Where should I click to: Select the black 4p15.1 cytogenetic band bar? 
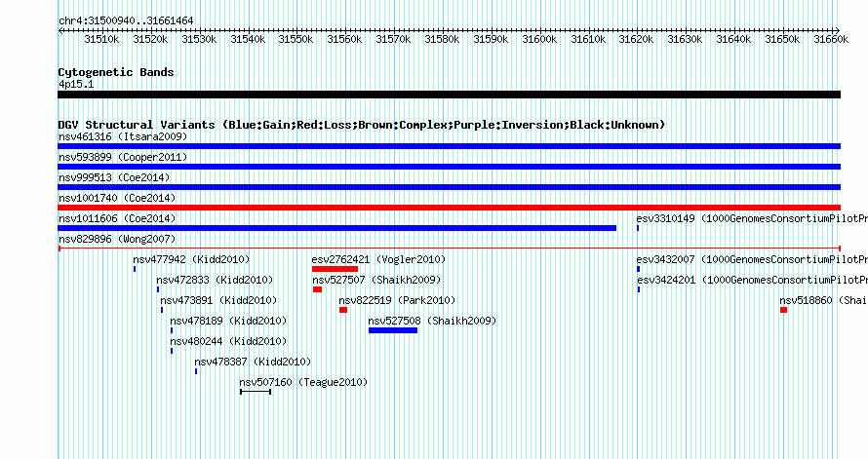tap(449, 95)
